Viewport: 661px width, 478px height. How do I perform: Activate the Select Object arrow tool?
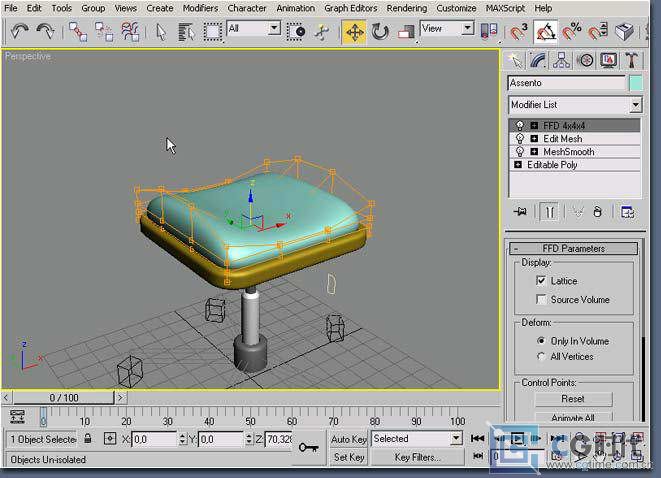161,32
